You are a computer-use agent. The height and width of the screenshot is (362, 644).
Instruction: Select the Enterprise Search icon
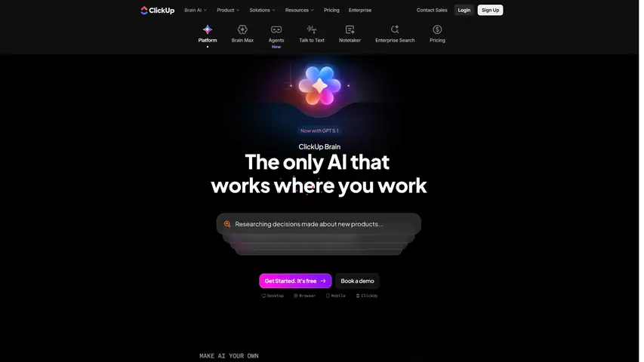[x=395, y=29]
